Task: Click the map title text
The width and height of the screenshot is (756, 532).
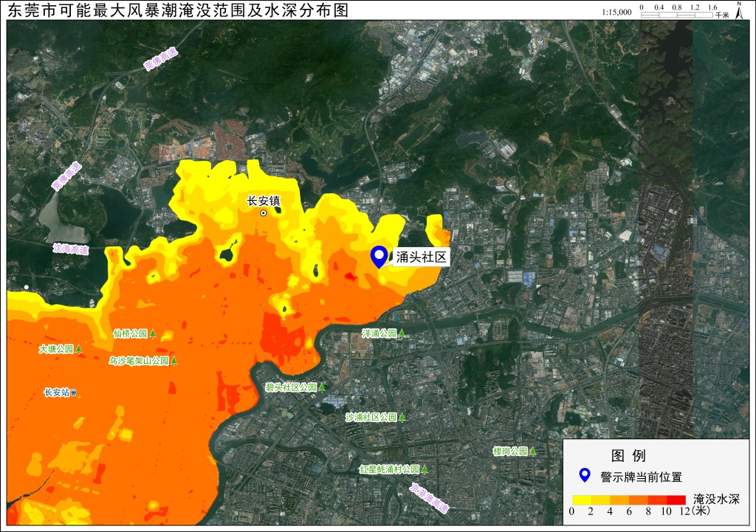Action: 178,10
